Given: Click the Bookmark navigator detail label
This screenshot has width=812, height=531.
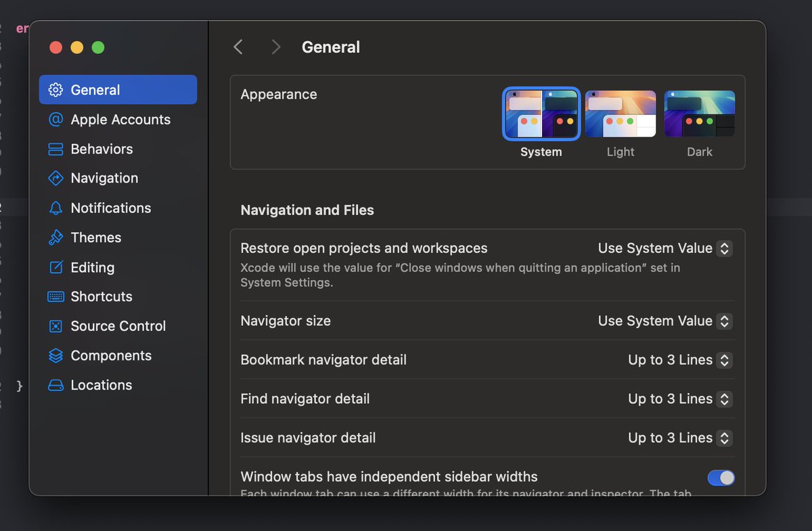Looking at the screenshot, I should point(323,360).
